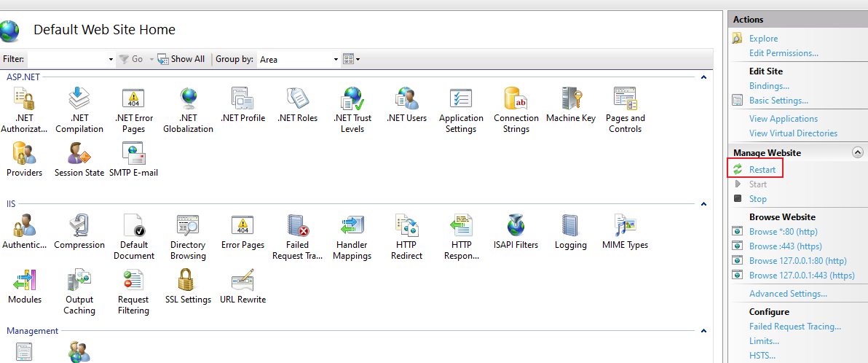Open .NET Trust Levels
The height and width of the screenshot is (363, 868).
[352, 110]
